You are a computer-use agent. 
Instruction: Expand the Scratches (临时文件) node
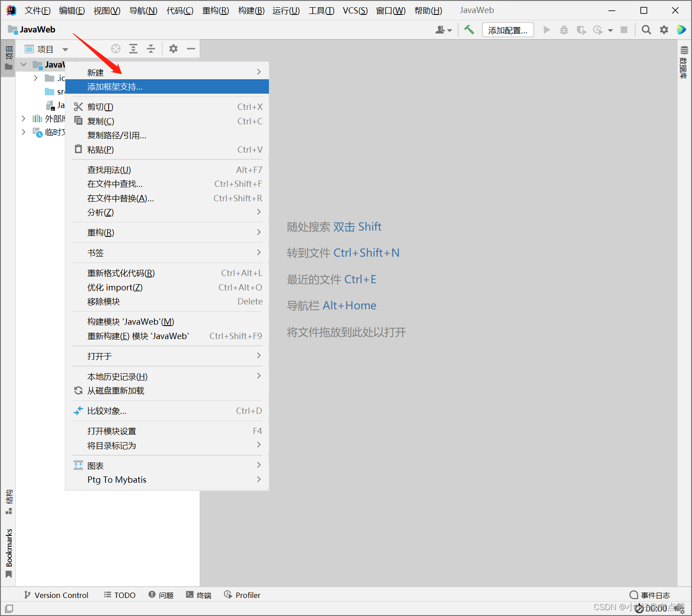point(24,132)
